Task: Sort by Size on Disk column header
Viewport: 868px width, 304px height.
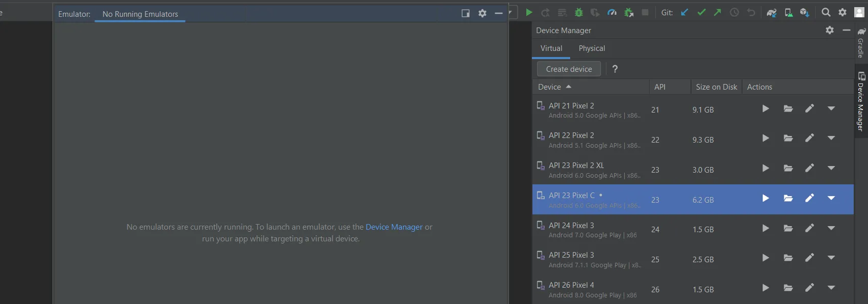Action: pos(716,87)
